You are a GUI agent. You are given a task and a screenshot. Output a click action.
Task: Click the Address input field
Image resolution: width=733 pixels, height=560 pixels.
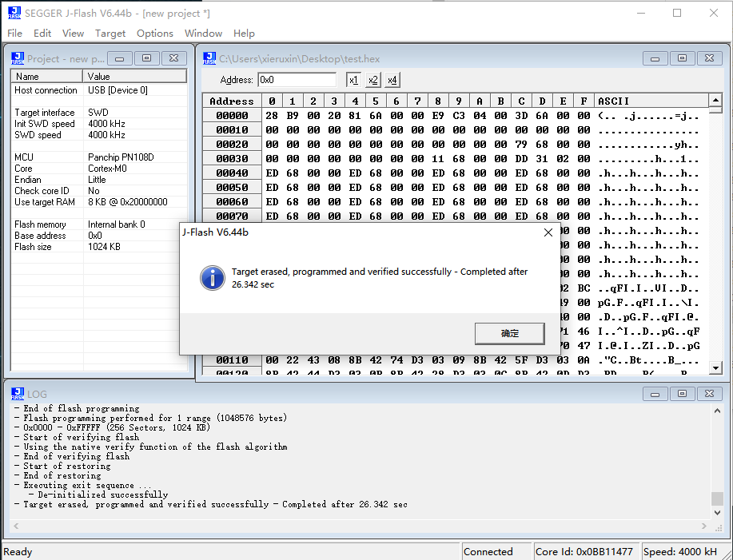pos(297,80)
